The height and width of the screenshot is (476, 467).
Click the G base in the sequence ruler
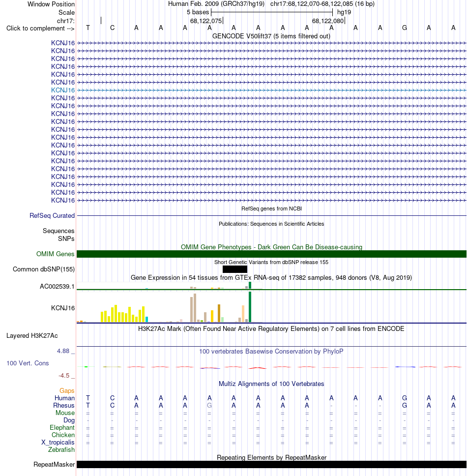(x=405, y=28)
